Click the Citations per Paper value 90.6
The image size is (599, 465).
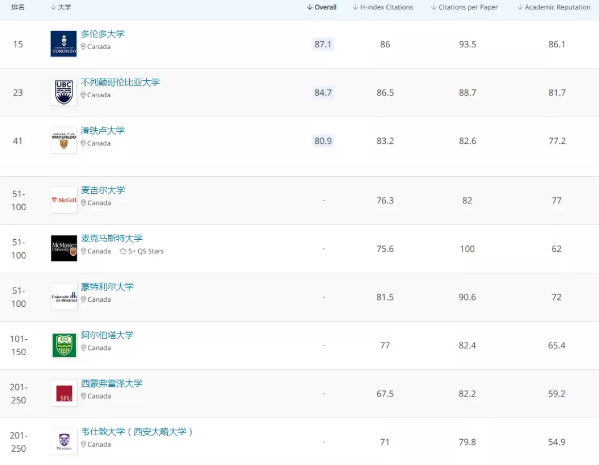[x=467, y=297]
